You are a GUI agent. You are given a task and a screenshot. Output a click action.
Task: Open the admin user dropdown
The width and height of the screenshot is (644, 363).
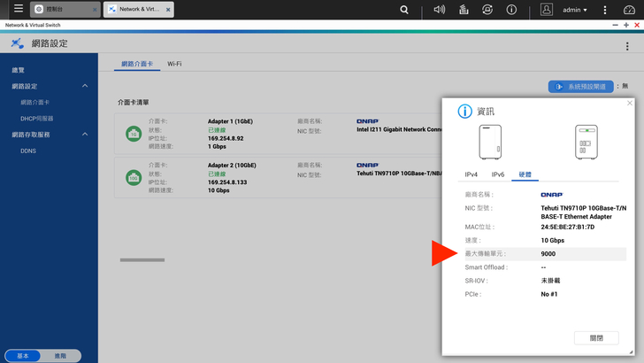[575, 10]
